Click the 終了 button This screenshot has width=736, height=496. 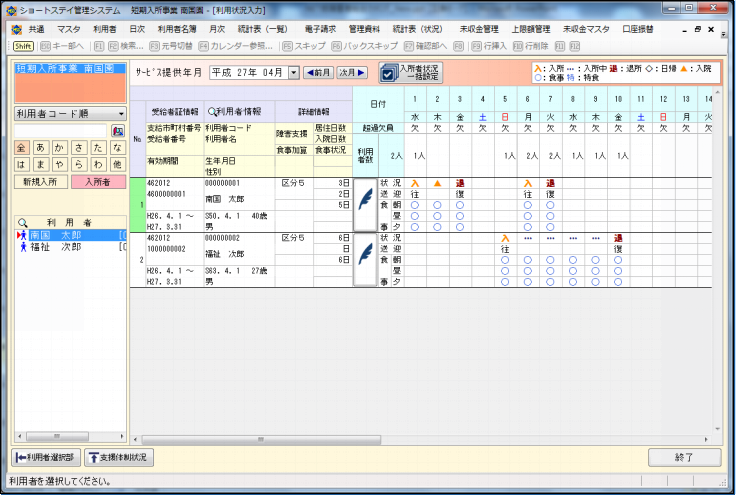(x=684, y=457)
